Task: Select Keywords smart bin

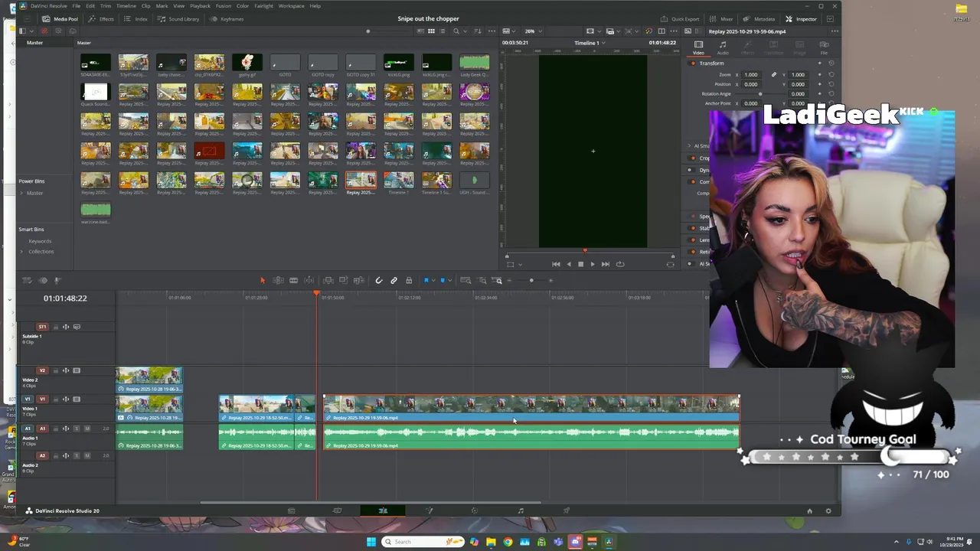Action: coord(40,241)
